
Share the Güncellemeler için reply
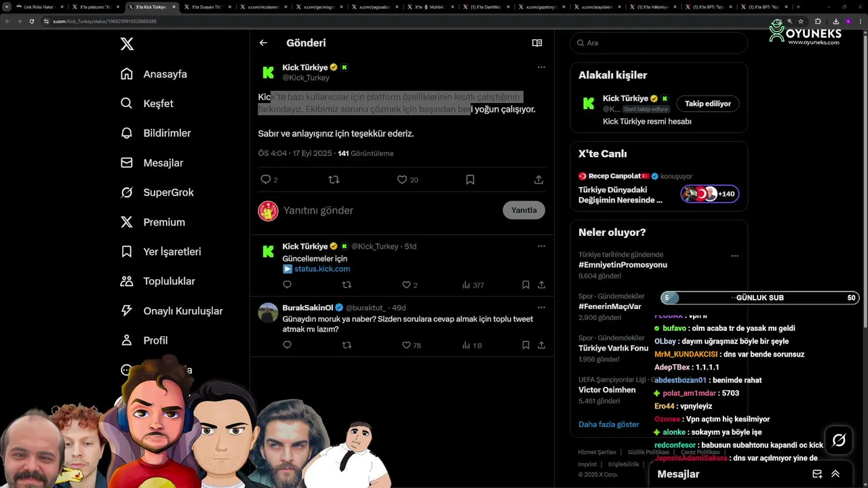pyautogui.click(x=541, y=285)
